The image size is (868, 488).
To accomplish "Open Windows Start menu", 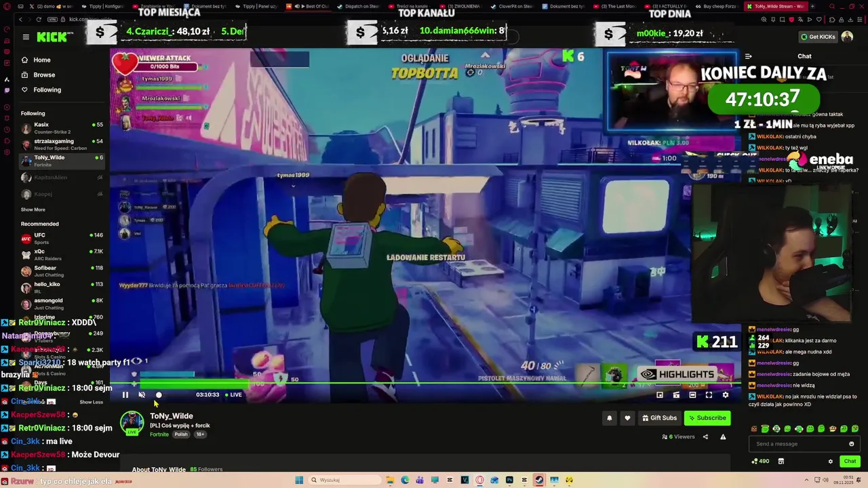I will pyautogui.click(x=298, y=480).
